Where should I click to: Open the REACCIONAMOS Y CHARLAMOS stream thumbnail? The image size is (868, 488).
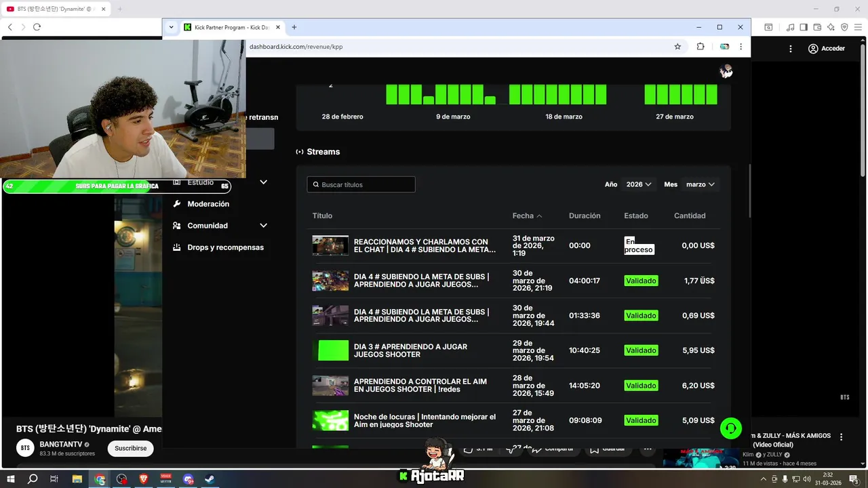tap(330, 245)
